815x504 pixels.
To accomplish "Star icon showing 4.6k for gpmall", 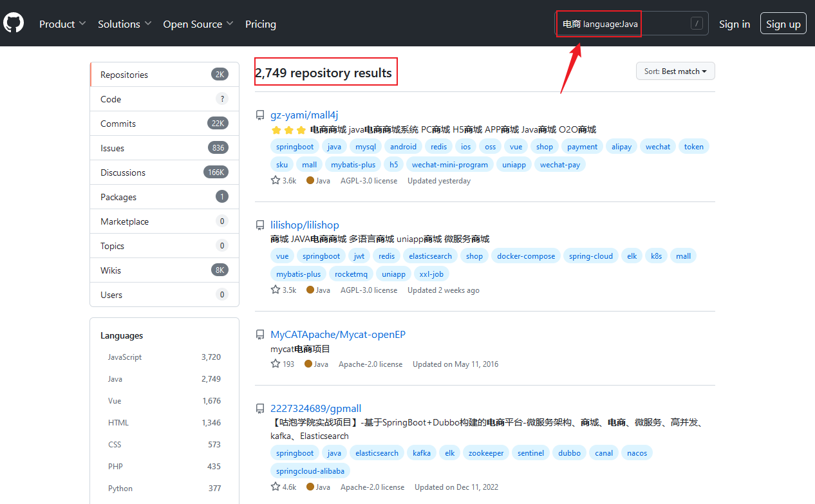I will pos(276,487).
